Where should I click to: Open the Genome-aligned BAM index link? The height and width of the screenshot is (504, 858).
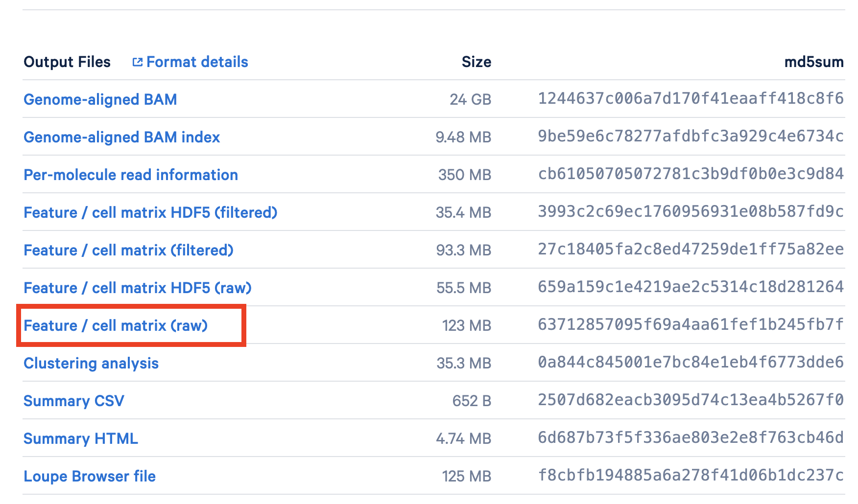pyautogui.click(x=121, y=137)
